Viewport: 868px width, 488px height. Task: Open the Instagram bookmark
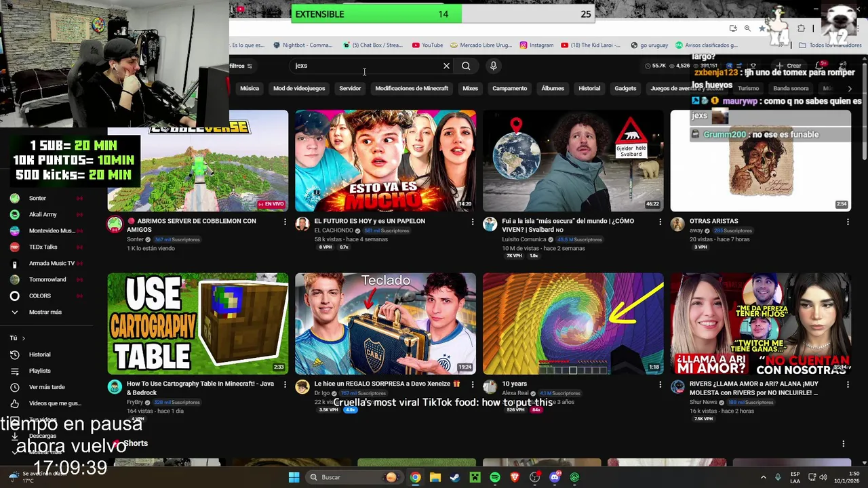[536, 45]
